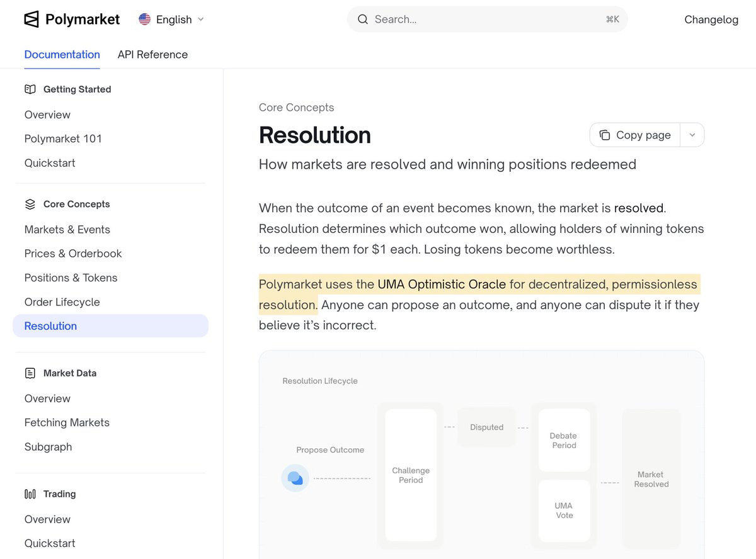The image size is (756, 559).
Task: Click the search magnifier icon
Action: pos(362,20)
